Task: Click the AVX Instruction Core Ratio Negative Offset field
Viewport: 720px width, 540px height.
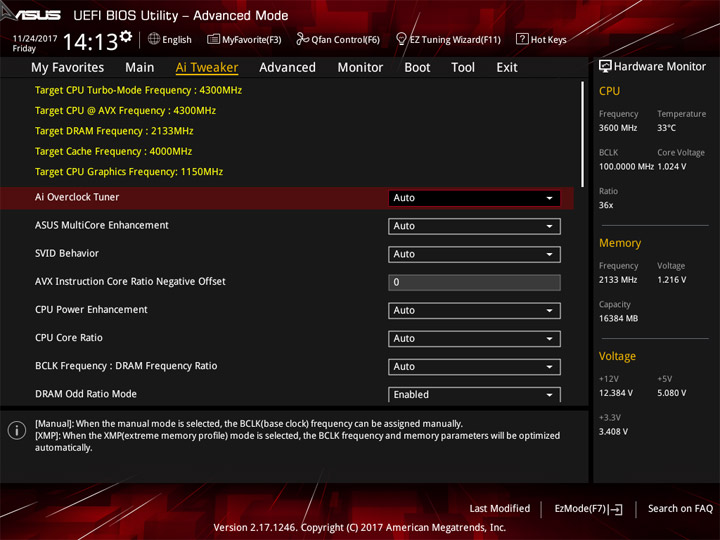Action: [474, 282]
